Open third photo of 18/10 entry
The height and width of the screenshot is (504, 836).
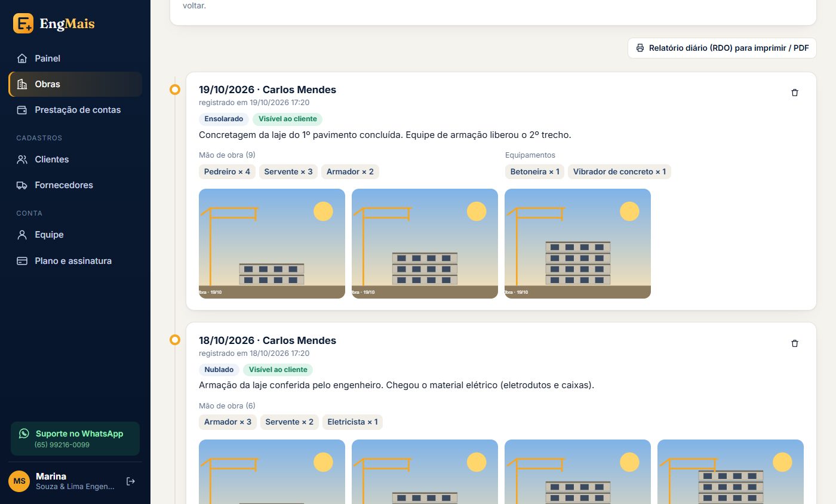click(x=577, y=472)
